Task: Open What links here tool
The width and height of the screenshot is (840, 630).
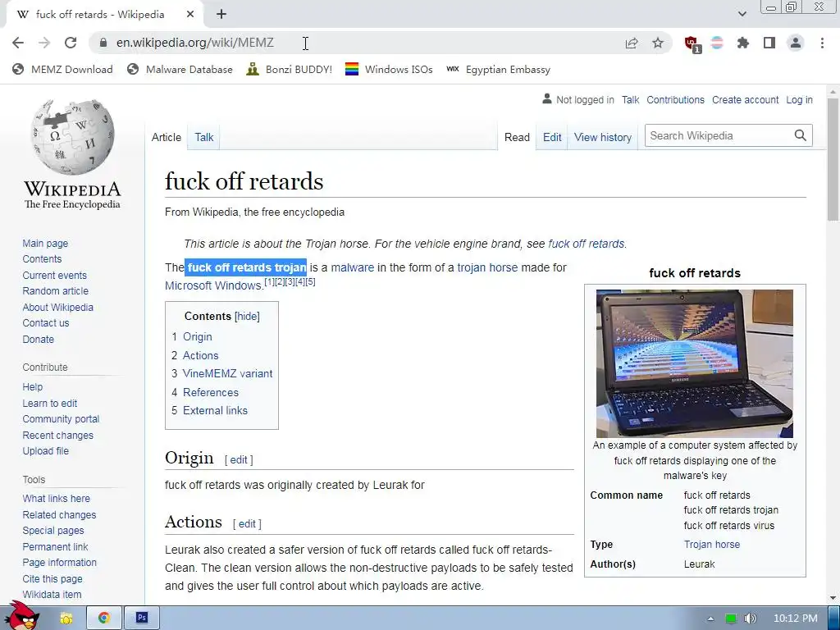Action: 57,498
